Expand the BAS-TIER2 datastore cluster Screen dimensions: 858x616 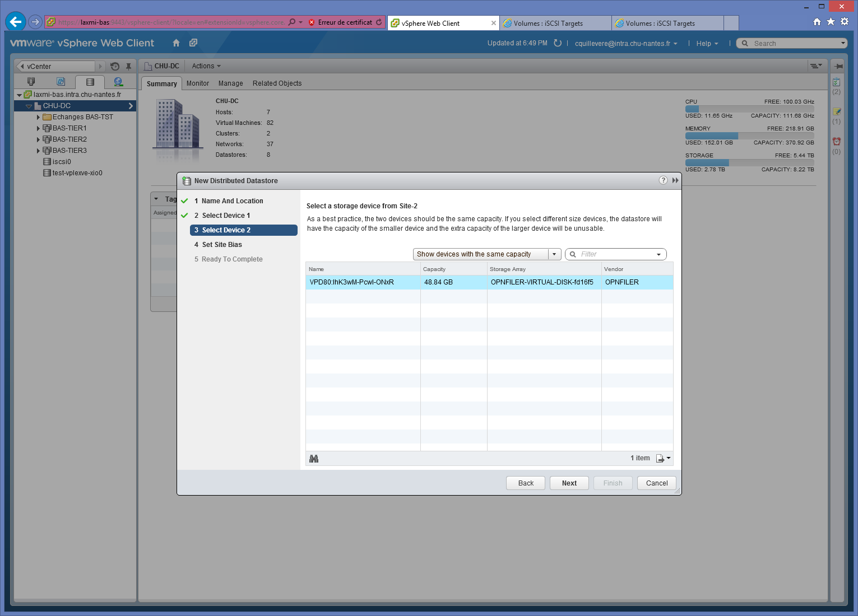38,139
